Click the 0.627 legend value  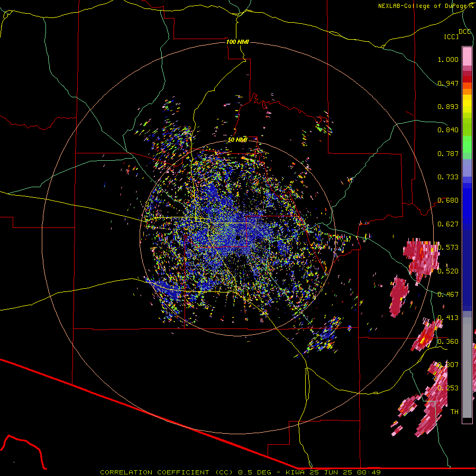tap(448, 224)
